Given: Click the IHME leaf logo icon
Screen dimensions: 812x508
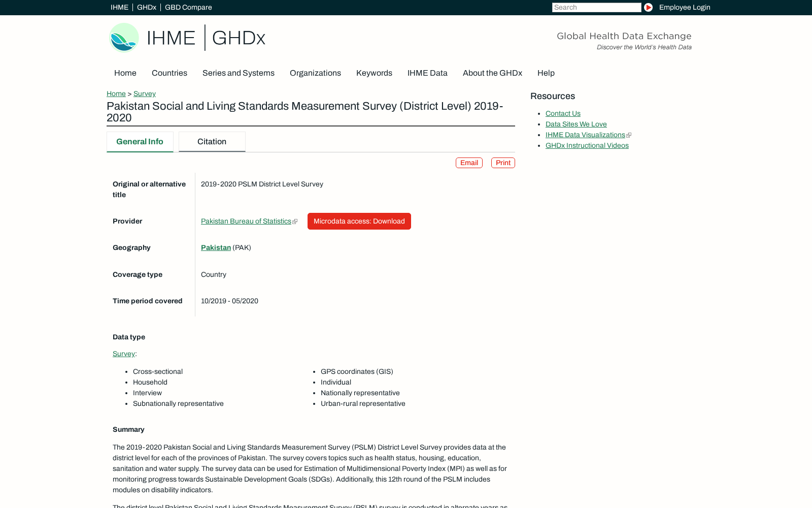Looking at the screenshot, I should 124,38.
